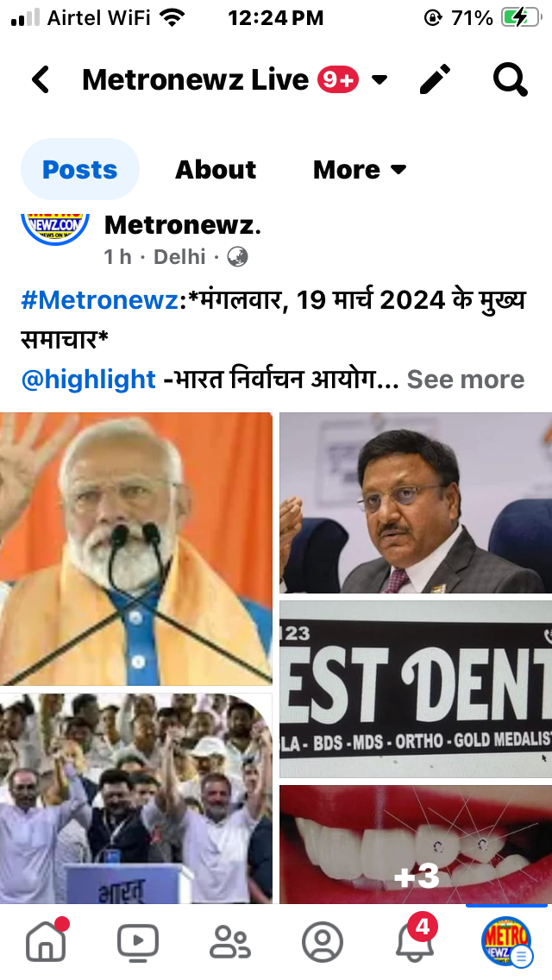Select the Posts tab
Screen dimensions: 552x980
point(80,169)
